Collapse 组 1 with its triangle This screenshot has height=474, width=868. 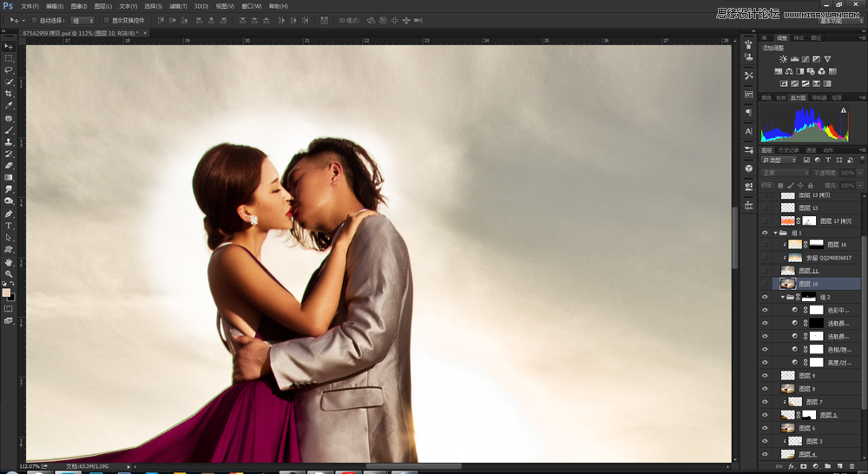point(775,234)
